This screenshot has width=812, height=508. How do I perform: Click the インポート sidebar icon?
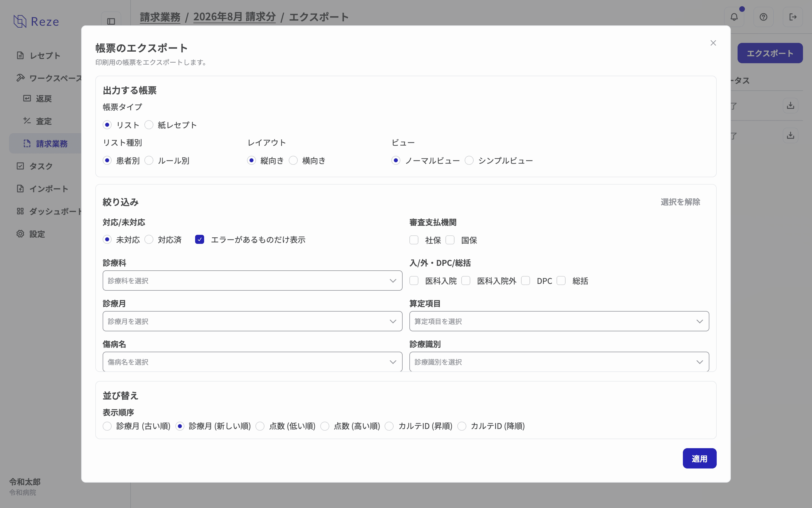click(21, 189)
